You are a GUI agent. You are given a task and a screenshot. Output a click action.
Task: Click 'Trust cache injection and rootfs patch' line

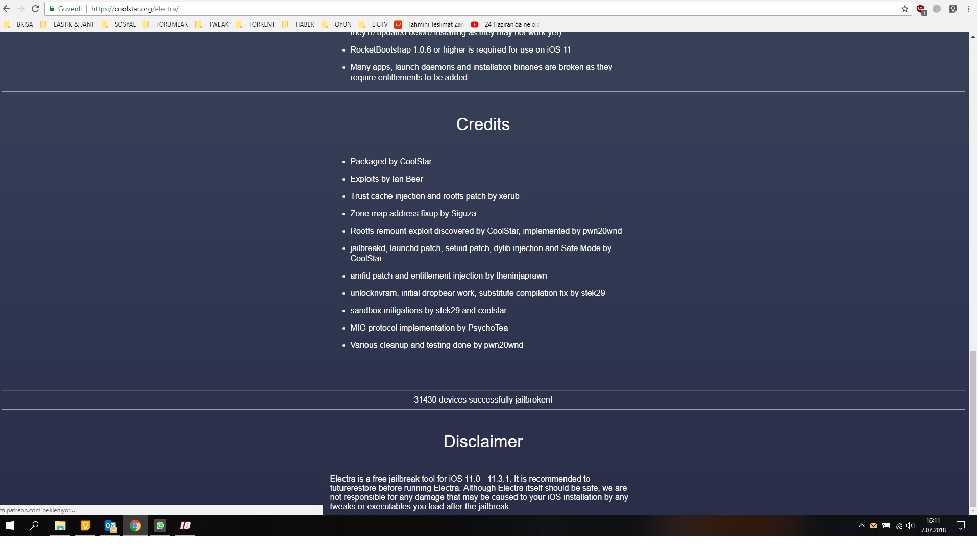tap(434, 196)
